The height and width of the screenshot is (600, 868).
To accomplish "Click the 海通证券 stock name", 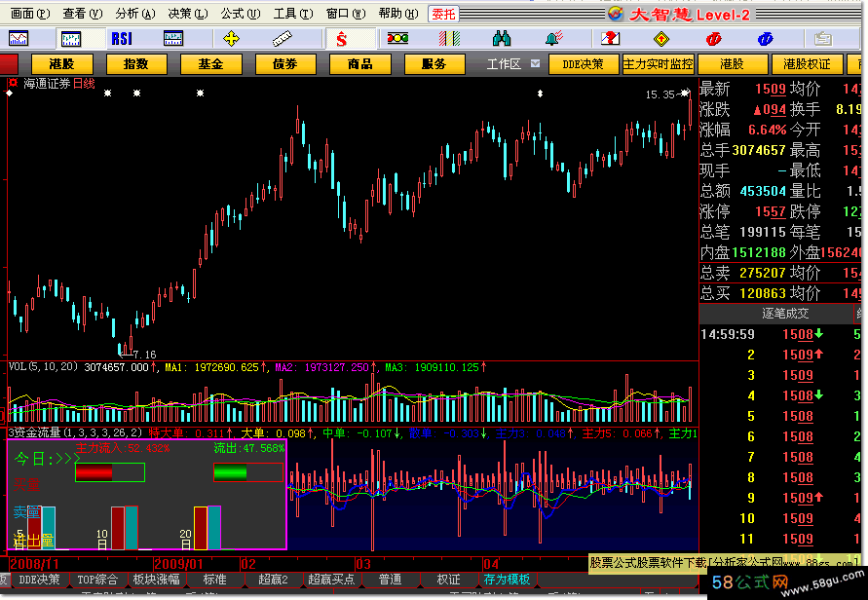I will coord(47,84).
